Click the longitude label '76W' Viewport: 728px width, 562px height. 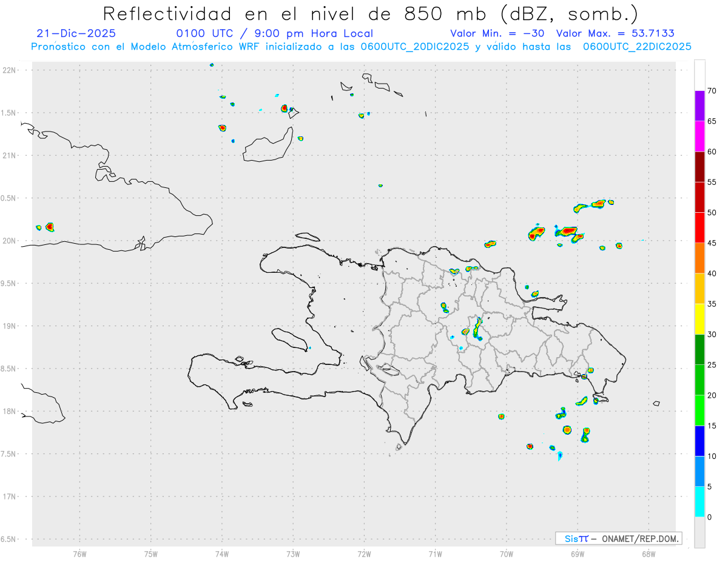[79, 554]
